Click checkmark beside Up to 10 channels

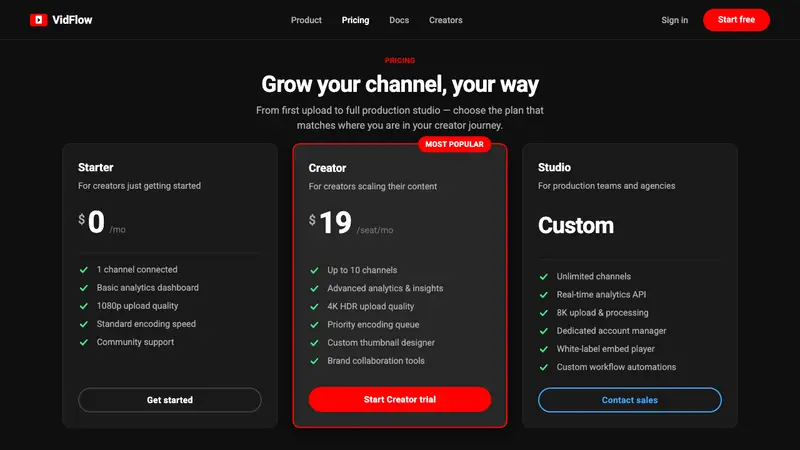click(x=314, y=270)
